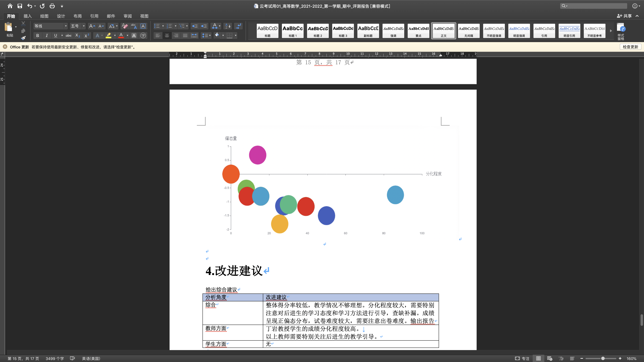644x362 pixels.
Task: Toggle strikethrough formatting
Action: coord(69,36)
